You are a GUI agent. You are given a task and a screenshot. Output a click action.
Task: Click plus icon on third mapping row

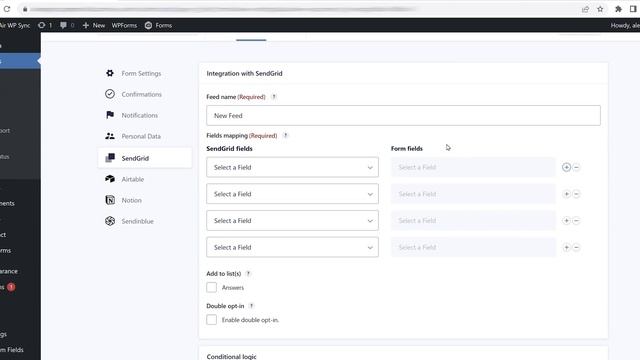click(x=566, y=220)
